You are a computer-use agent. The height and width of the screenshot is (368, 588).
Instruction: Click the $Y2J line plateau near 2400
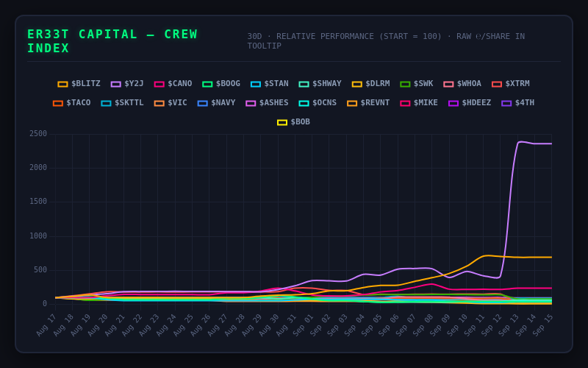tap(537, 144)
